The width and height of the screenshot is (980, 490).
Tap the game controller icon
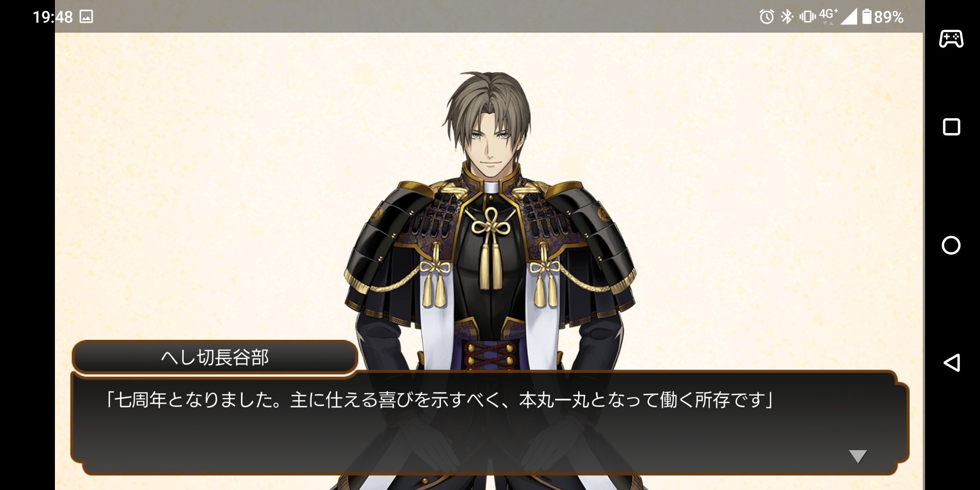click(951, 39)
